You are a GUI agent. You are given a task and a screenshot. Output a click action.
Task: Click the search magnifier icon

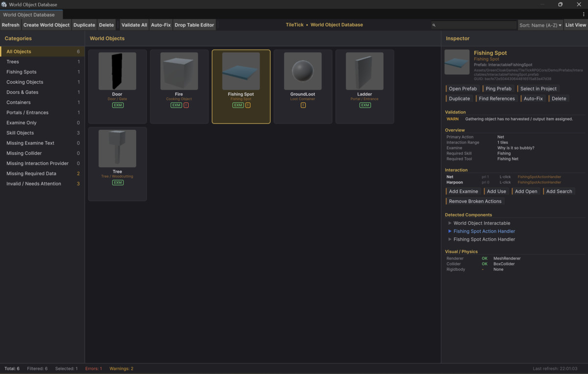(x=434, y=25)
